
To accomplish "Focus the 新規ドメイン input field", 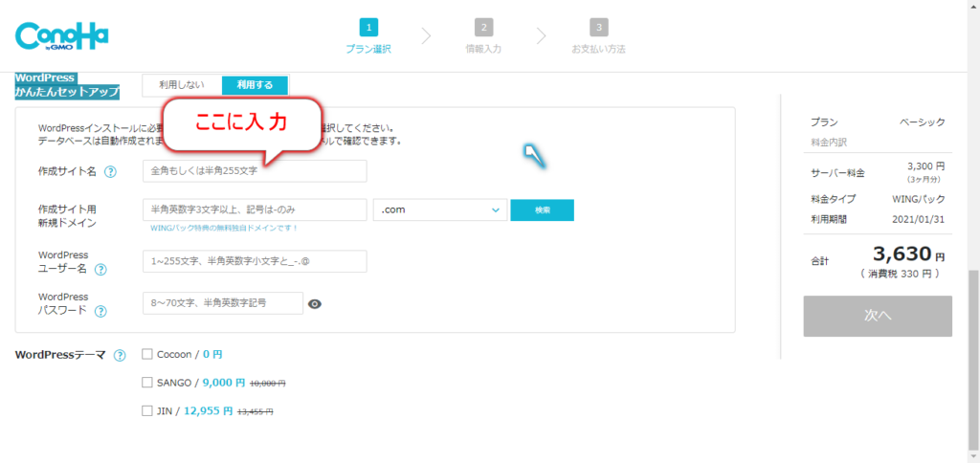I will (255, 209).
